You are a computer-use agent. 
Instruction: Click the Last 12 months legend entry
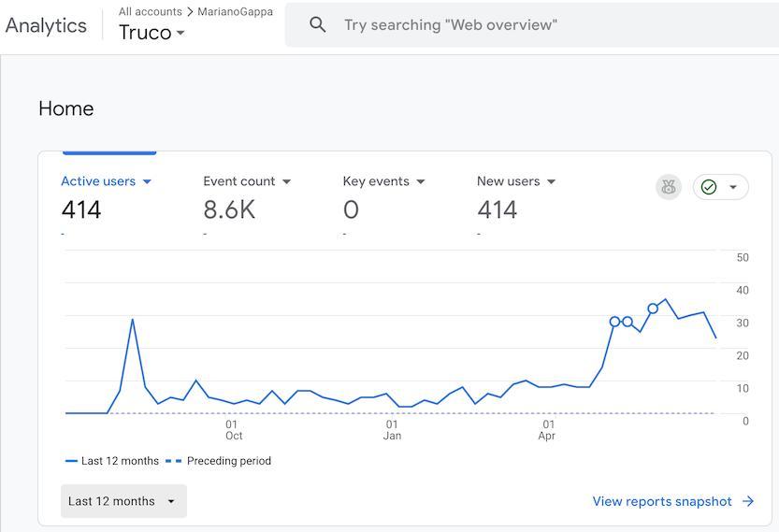[112, 461]
